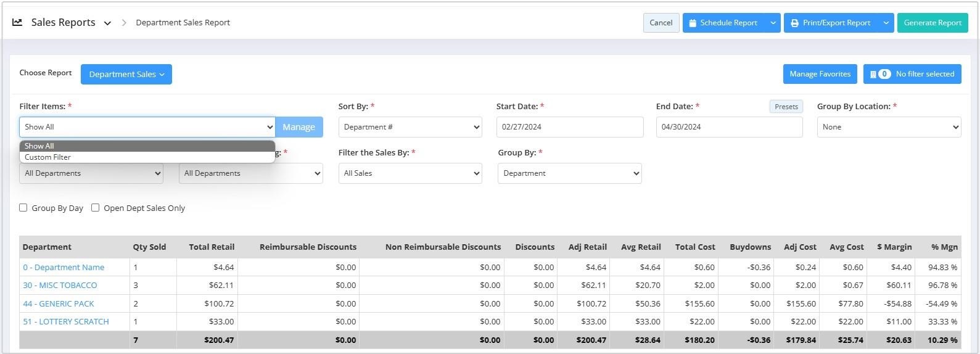This screenshot has width=980, height=354.
Task: Click the No filter selected button
Action: pyautogui.click(x=912, y=74)
